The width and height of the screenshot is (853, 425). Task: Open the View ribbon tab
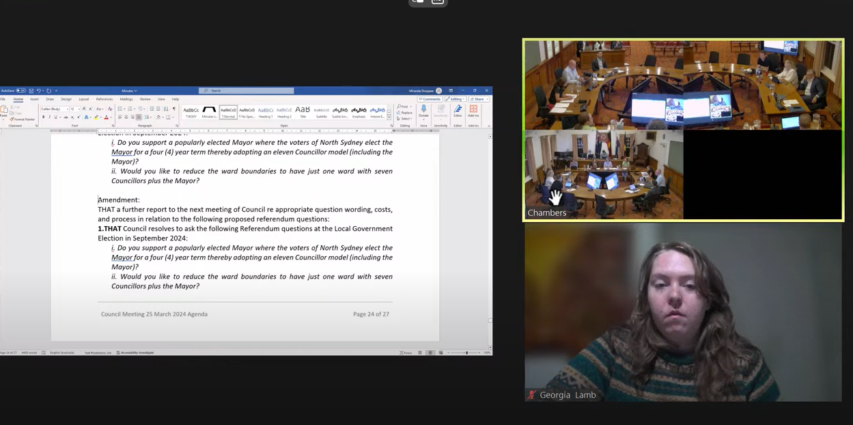(161, 99)
